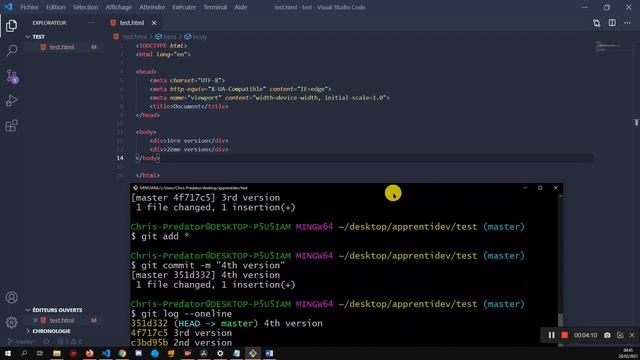The height and width of the screenshot is (360, 640).
Task: Click the git commit -m "4th version" line
Action: 208,265
